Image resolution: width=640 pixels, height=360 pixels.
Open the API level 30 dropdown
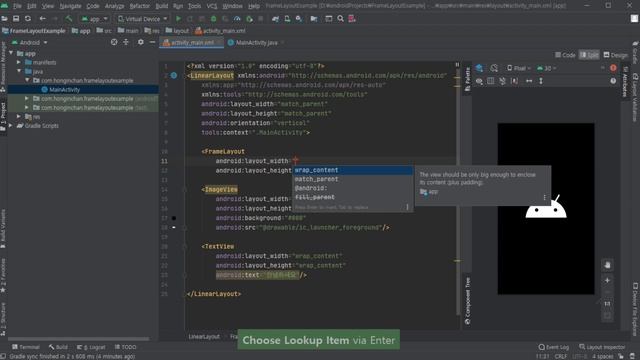pyautogui.click(x=547, y=68)
